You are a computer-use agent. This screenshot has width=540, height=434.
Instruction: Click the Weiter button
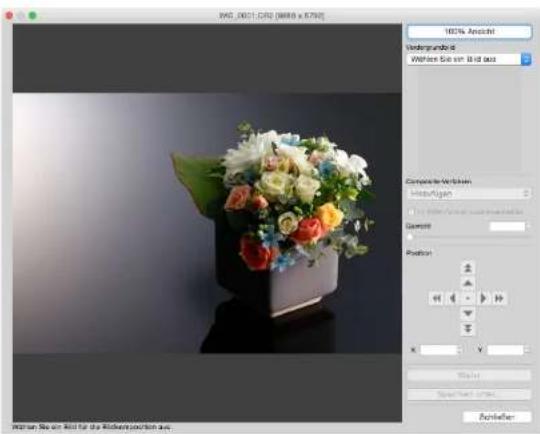(x=469, y=375)
